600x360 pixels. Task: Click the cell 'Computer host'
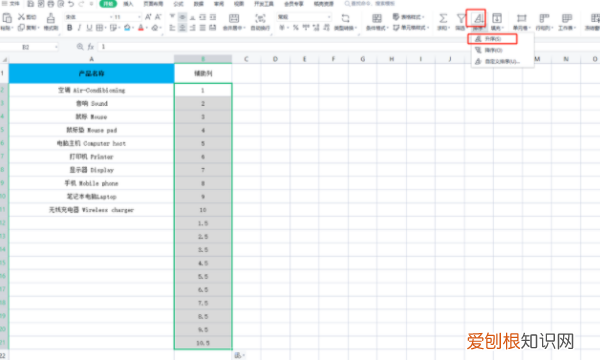click(91, 143)
